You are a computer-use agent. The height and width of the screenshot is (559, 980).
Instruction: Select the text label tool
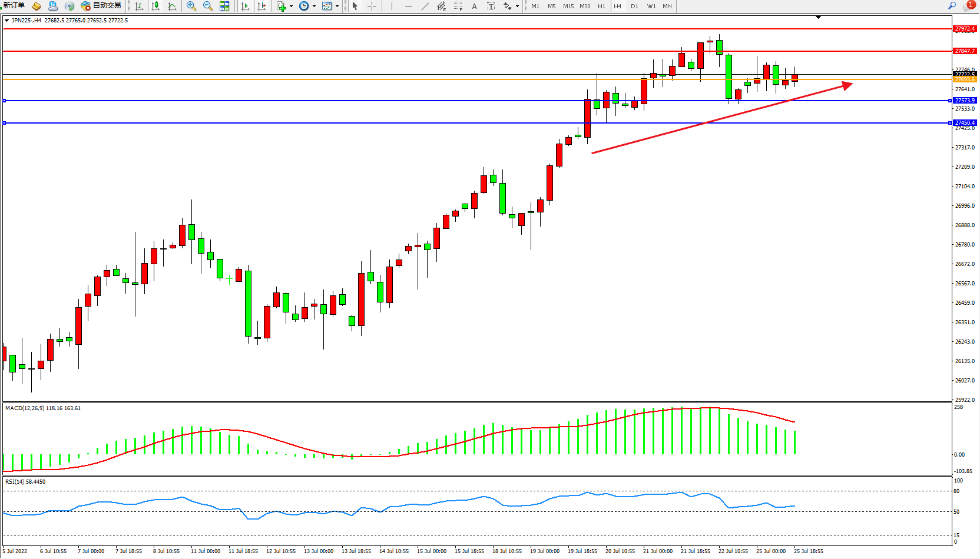coord(474,6)
